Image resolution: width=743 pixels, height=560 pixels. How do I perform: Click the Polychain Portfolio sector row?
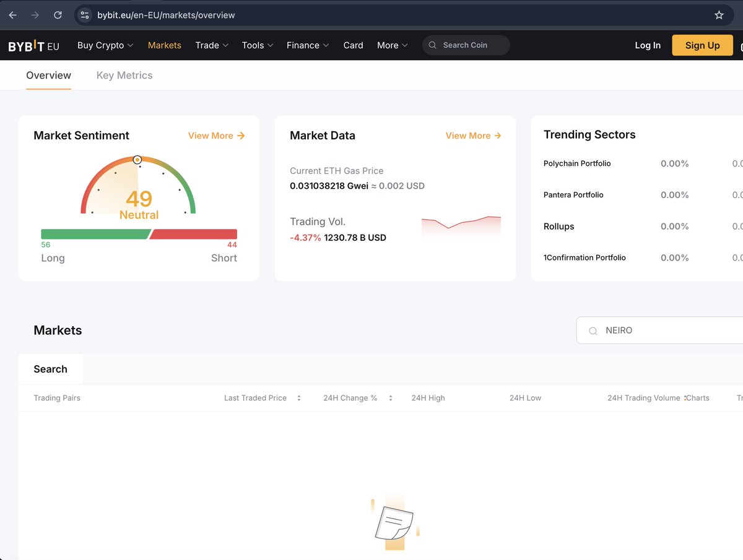pyautogui.click(x=643, y=163)
